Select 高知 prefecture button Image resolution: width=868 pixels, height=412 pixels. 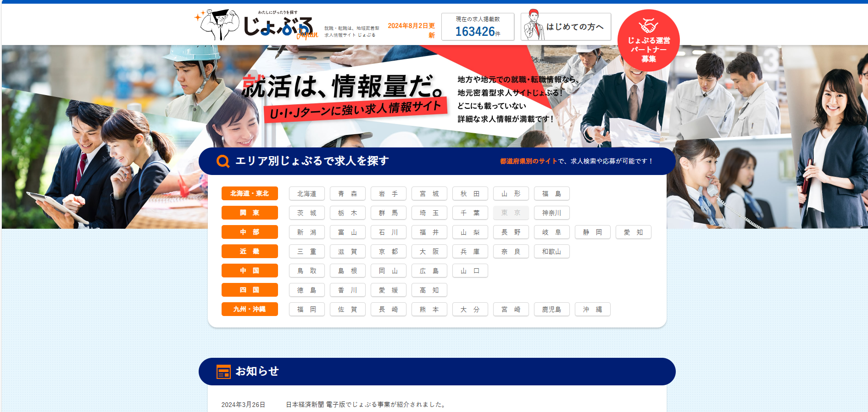tap(429, 290)
